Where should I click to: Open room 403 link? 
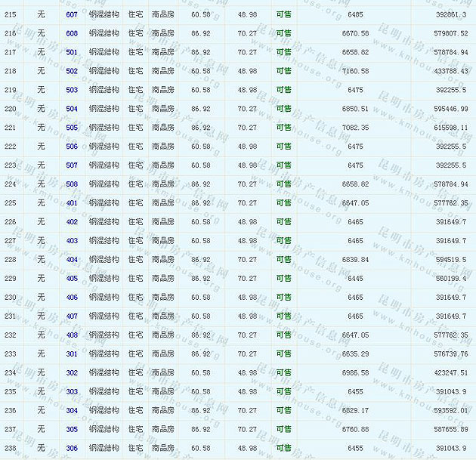pyautogui.click(x=72, y=241)
